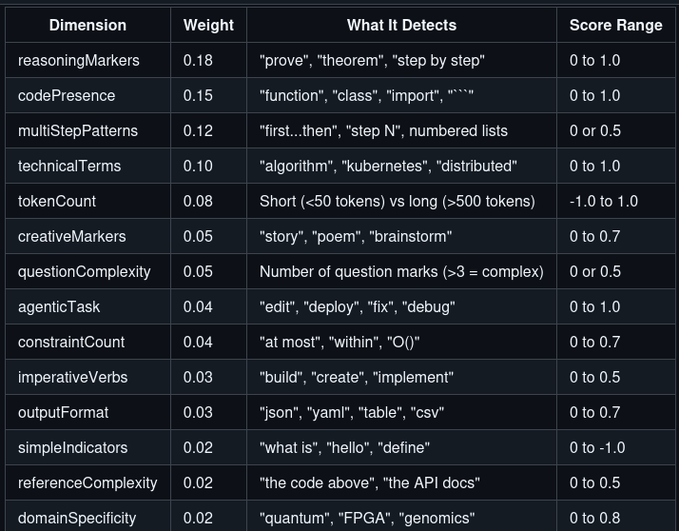Select the referenceComplexity row name
The image size is (679, 531).
[88, 483]
